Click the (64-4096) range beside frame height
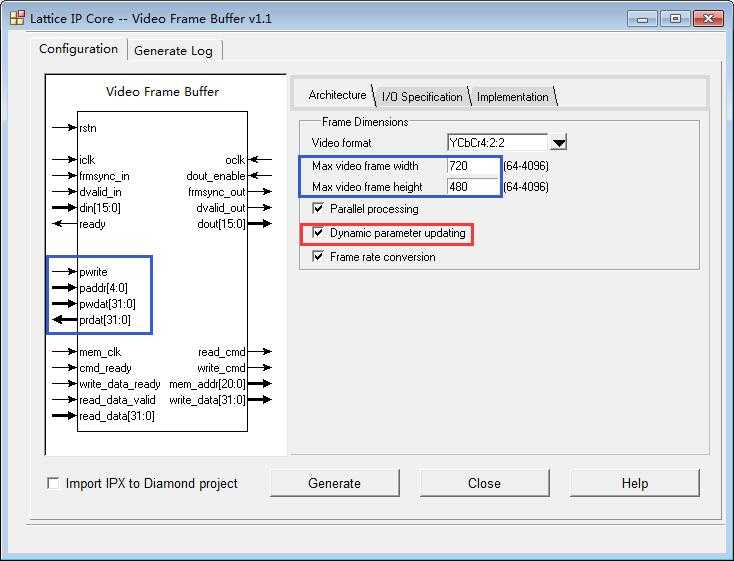 pyautogui.click(x=526, y=187)
